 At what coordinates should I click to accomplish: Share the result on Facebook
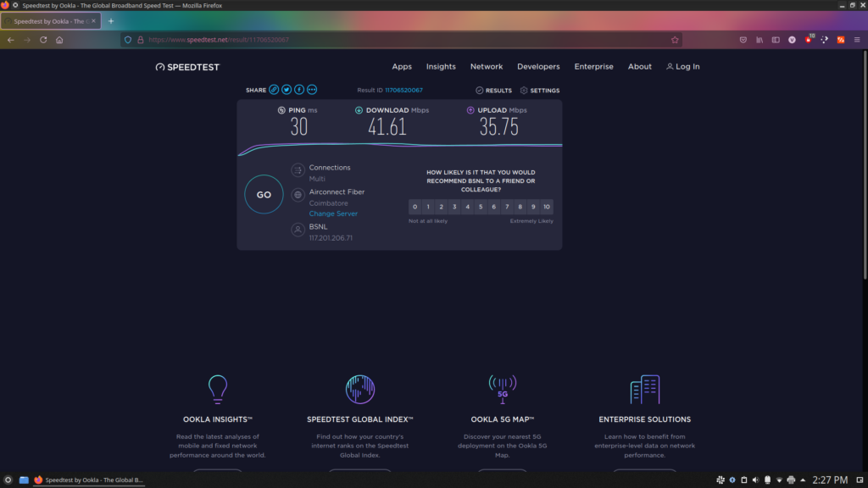click(299, 90)
